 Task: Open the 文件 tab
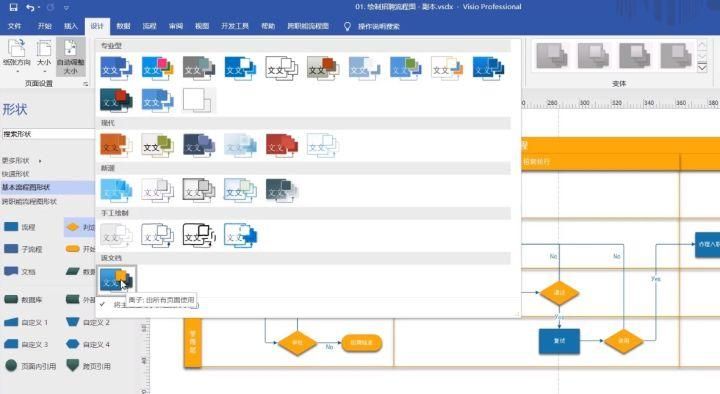pos(14,26)
